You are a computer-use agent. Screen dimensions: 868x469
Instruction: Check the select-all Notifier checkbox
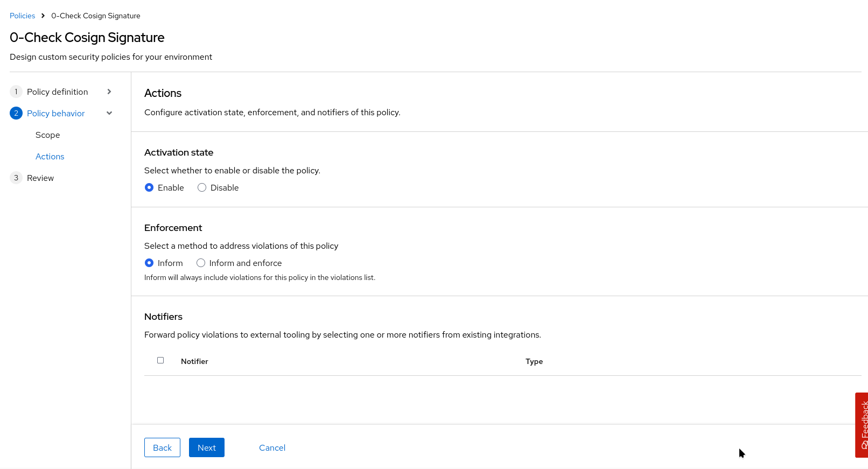click(x=160, y=360)
